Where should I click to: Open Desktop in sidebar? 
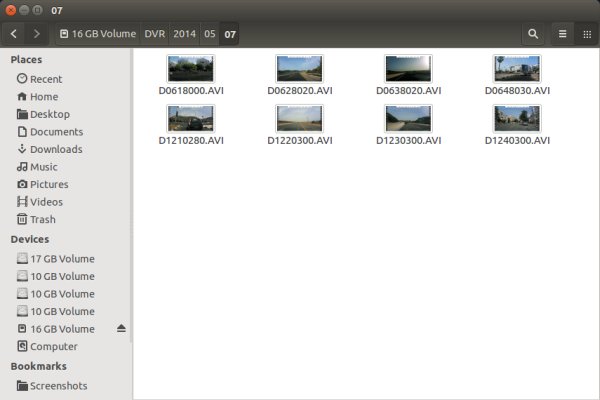click(x=50, y=114)
